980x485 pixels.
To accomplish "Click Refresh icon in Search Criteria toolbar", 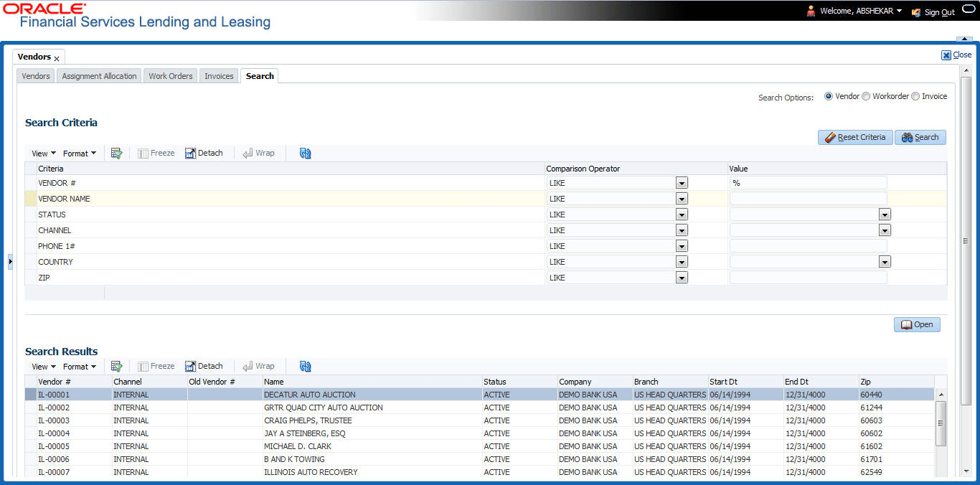I will tap(305, 153).
